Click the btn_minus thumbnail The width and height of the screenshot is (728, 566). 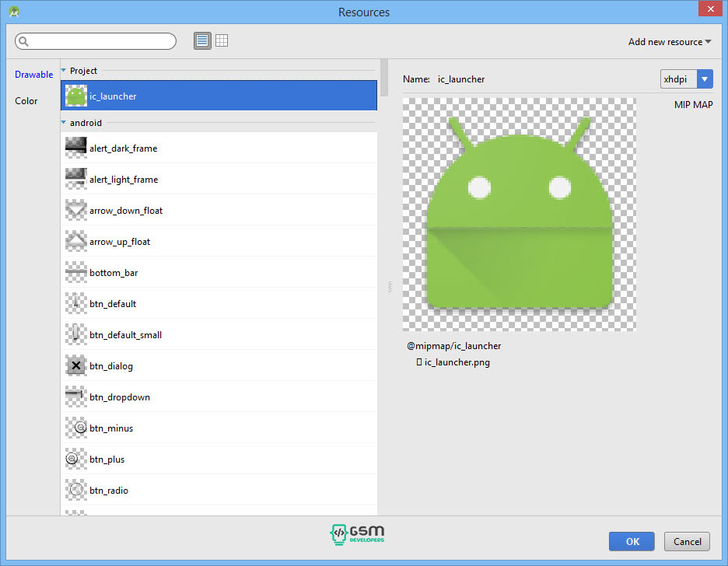[x=76, y=428]
